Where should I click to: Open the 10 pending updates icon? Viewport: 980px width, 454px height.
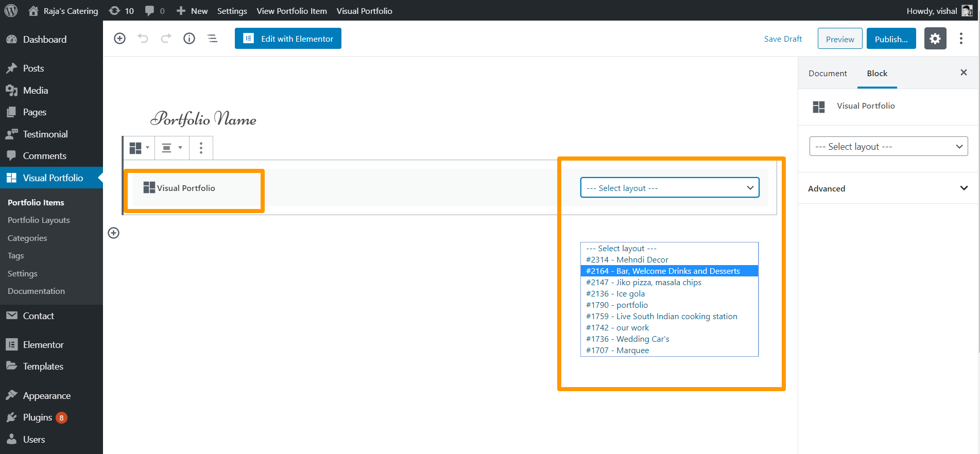point(122,11)
